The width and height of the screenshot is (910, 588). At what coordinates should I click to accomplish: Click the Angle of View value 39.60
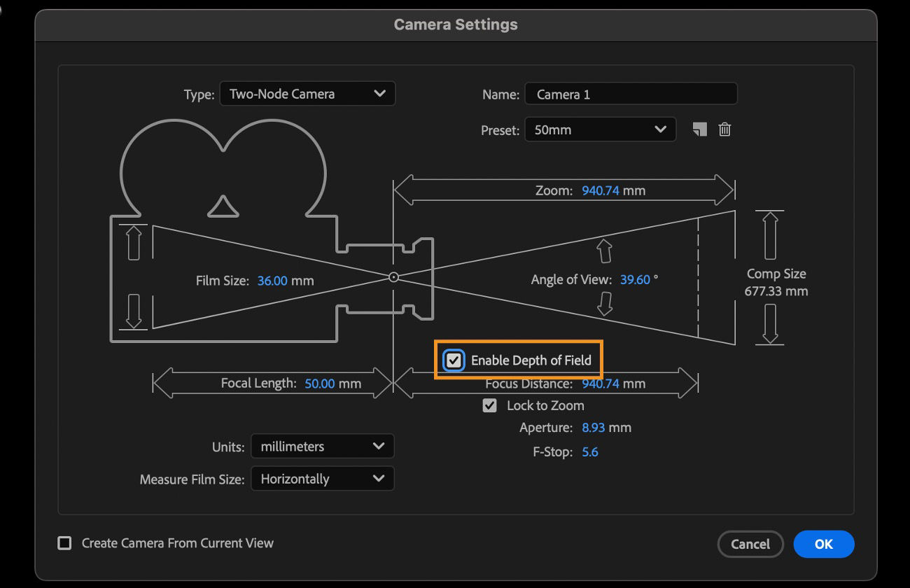(x=635, y=279)
